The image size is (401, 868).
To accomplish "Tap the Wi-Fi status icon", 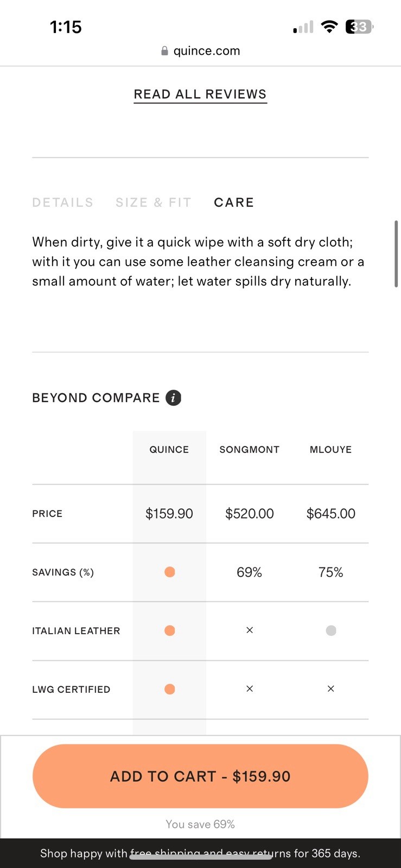I will (329, 27).
